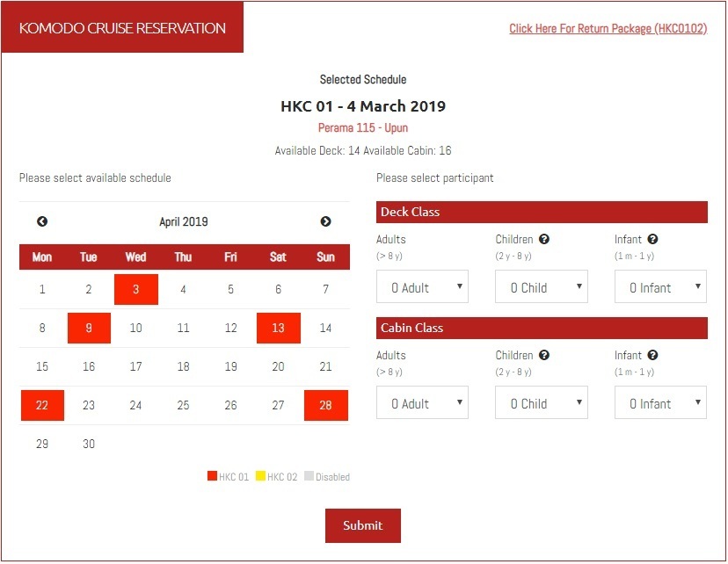Select HKC 01 schedule on April 9
This screenshot has height=564, width=728.
click(89, 328)
